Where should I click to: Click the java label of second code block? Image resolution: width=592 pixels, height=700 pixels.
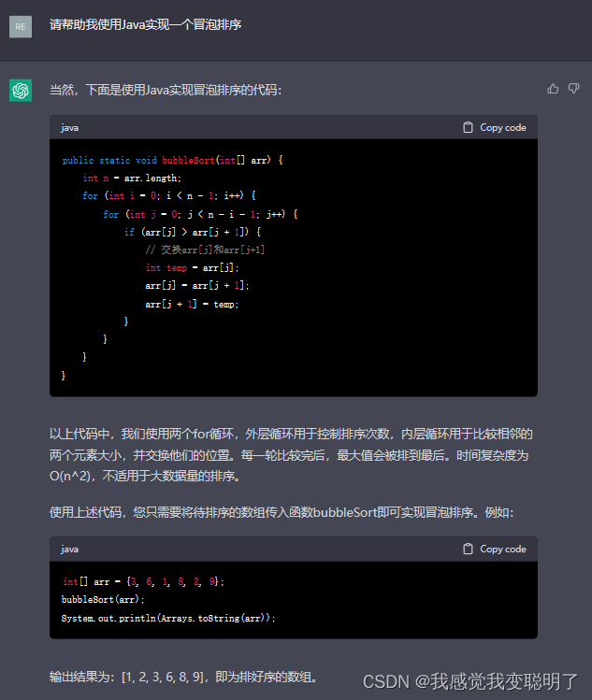(70, 550)
